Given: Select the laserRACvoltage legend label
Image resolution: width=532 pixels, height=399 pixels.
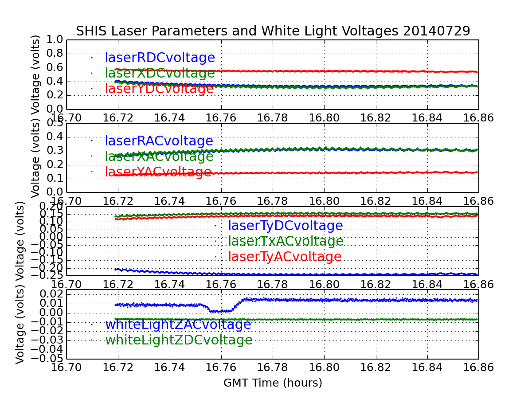Looking at the screenshot, I should [x=159, y=141].
